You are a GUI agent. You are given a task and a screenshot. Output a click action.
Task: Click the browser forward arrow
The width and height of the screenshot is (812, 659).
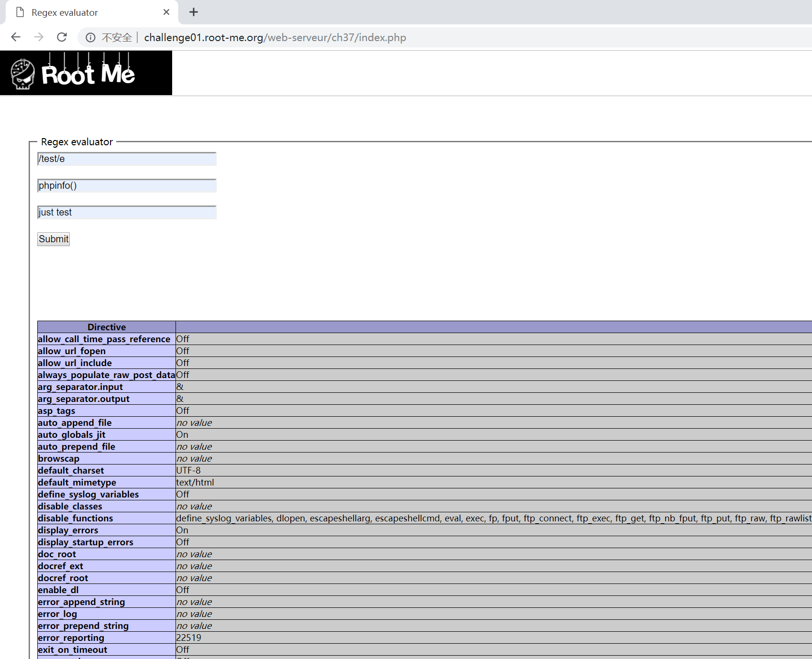39,37
